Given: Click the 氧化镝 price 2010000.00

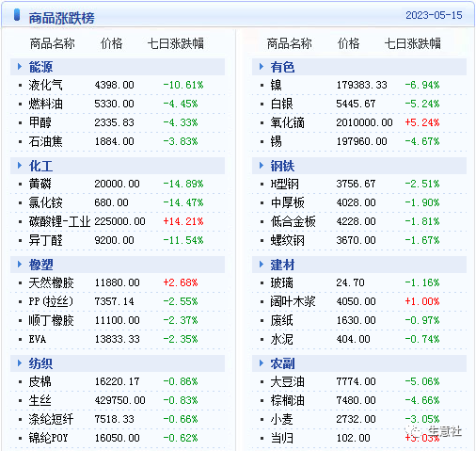Looking at the screenshot, I should click(364, 122).
